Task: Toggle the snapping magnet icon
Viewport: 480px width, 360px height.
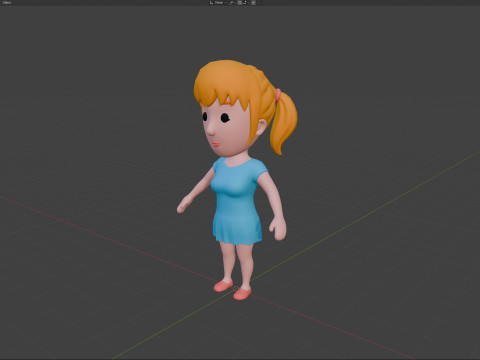Action: pyautogui.click(x=240, y=2)
